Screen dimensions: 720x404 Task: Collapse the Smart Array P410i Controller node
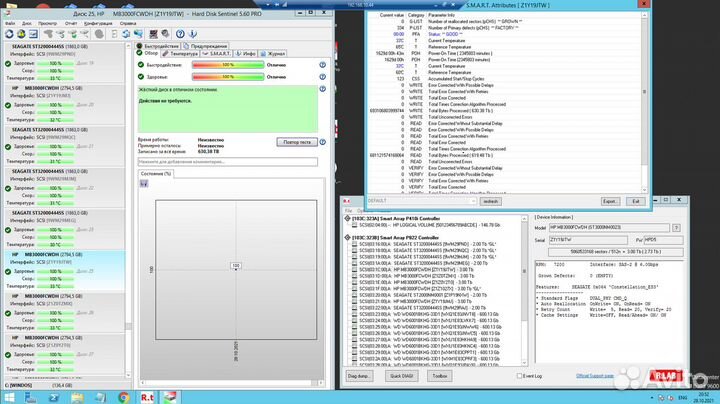[348, 219]
